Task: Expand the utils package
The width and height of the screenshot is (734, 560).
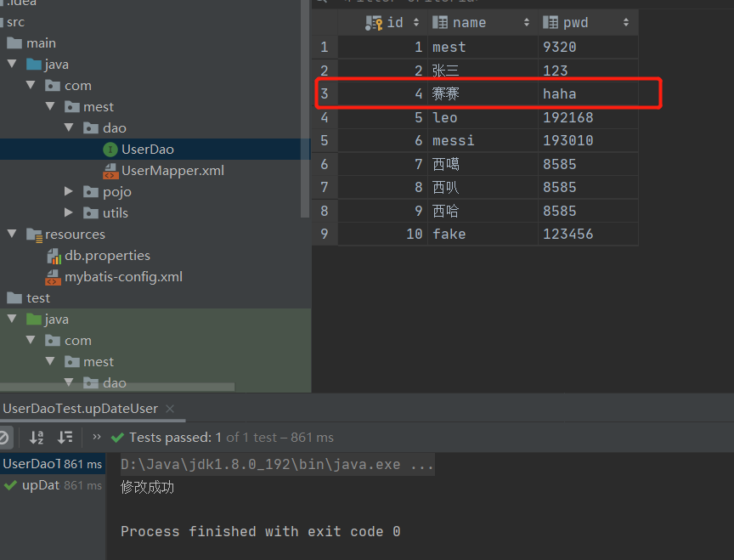Action: pyautogui.click(x=69, y=212)
